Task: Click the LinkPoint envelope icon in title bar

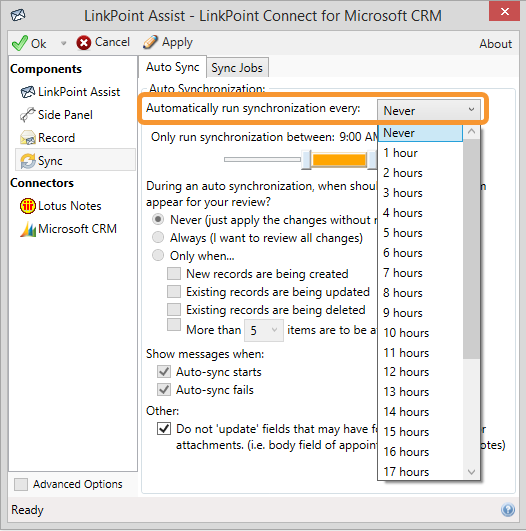Action: 18,15
